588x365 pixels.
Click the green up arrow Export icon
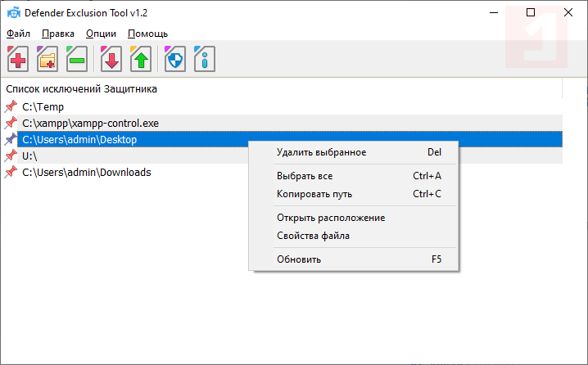coord(141,59)
